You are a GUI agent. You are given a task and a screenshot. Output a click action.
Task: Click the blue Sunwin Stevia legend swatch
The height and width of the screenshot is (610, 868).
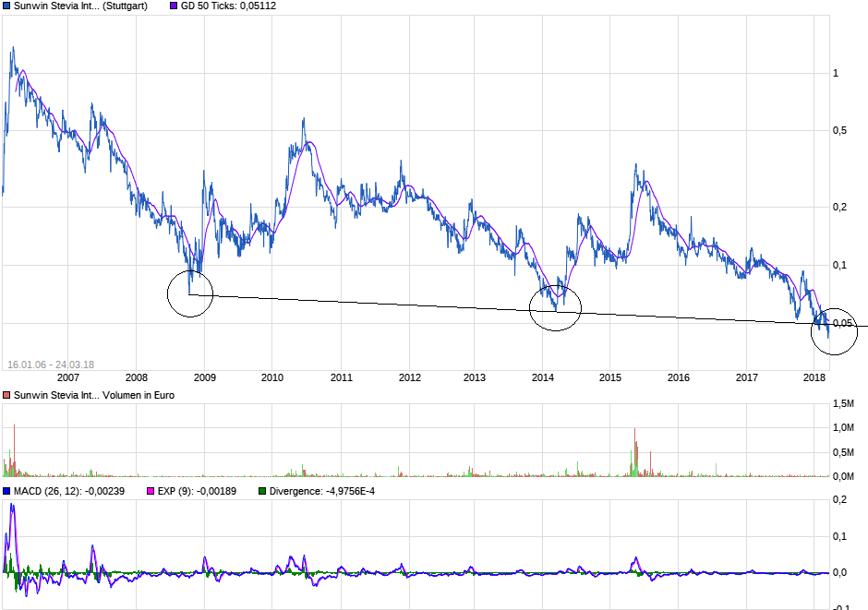pos(6,6)
